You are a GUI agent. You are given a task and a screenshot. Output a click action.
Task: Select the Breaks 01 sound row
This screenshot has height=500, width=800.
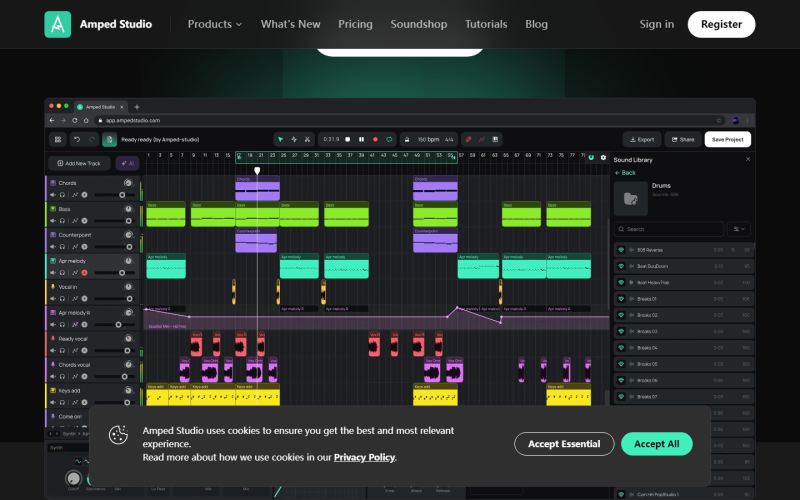[684, 299]
